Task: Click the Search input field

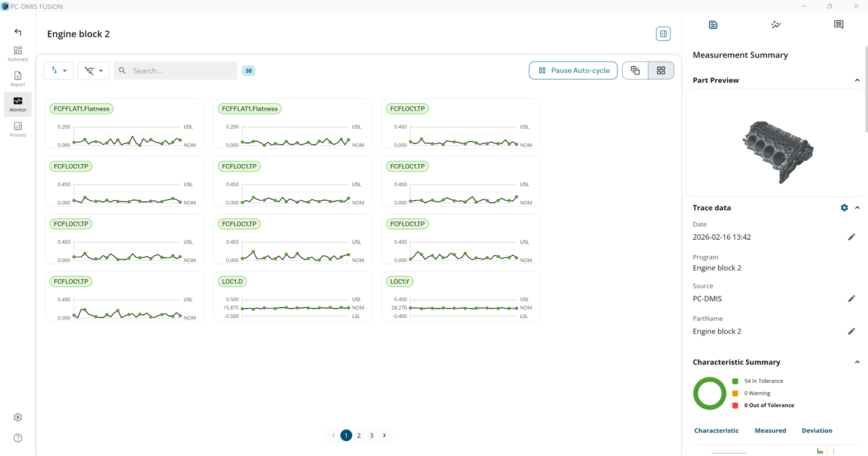Action: pos(175,70)
